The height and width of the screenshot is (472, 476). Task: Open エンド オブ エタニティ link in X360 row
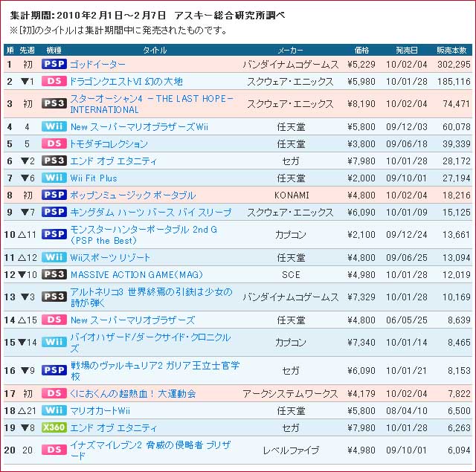113,427
